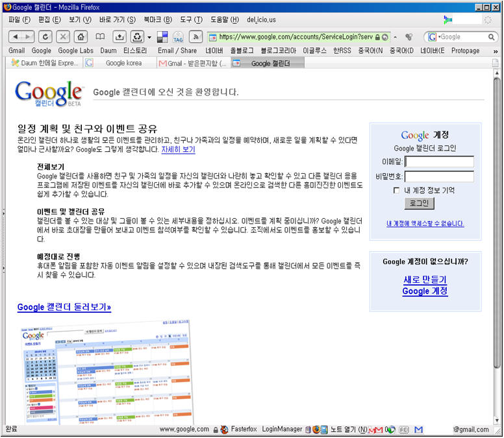Switch to the Gmail 받은편지함 tab
The width and height of the screenshot is (504, 438).
tap(193, 63)
